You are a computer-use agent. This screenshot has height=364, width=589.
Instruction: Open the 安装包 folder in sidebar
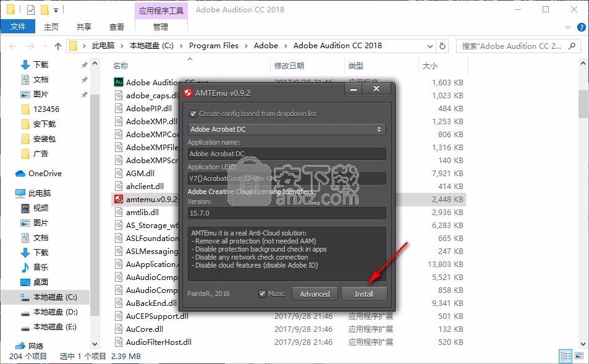[x=44, y=139]
